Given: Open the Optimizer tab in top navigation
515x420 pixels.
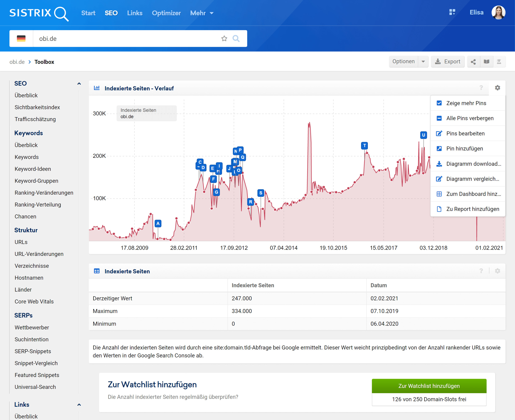Looking at the screenshot, I should coord(166,13).
